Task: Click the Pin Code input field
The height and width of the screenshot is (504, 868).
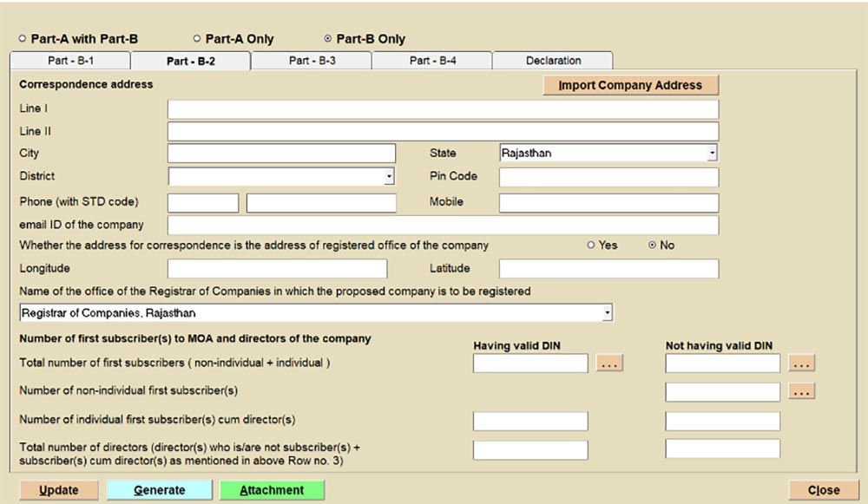Action: tap(608, 177)
